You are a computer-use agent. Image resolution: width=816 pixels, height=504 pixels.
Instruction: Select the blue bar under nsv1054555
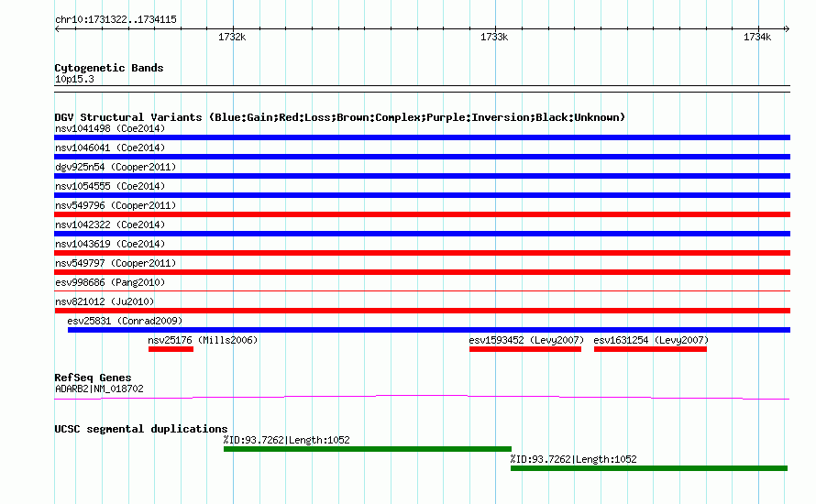422,195
